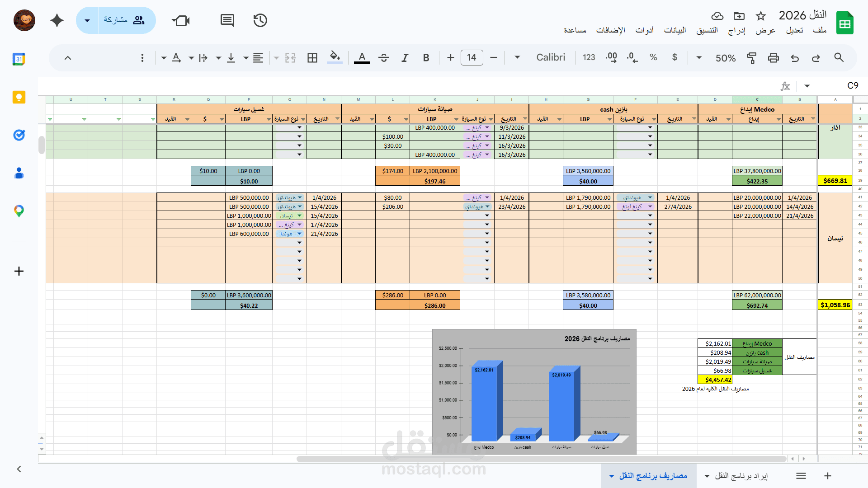Open Contacts in side panel
The image size is (868, 488).
pyautogui.click(x=19, y=173)
